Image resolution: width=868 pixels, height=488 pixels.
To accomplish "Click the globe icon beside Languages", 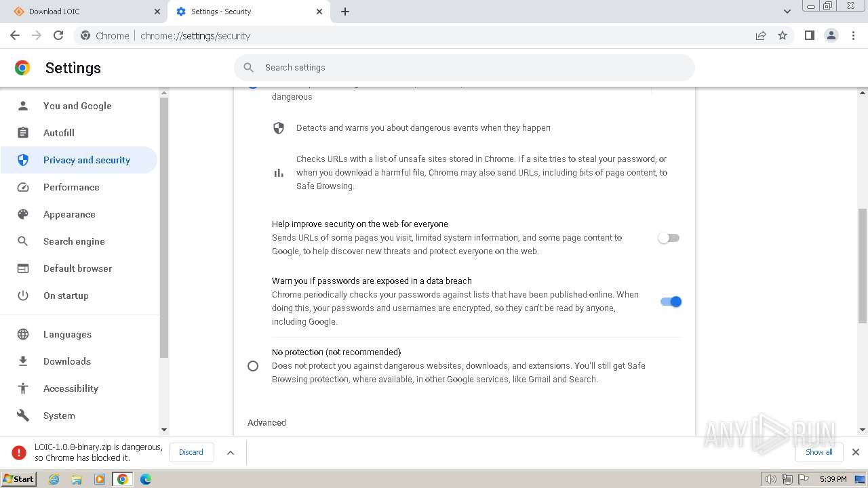I will pyautogui.click(x=23, y=334).
